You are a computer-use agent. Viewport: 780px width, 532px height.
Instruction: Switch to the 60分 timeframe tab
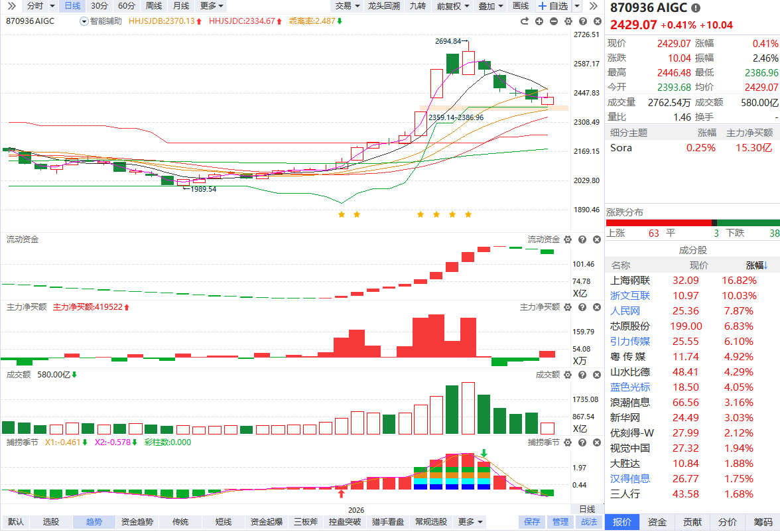[126, 6]
